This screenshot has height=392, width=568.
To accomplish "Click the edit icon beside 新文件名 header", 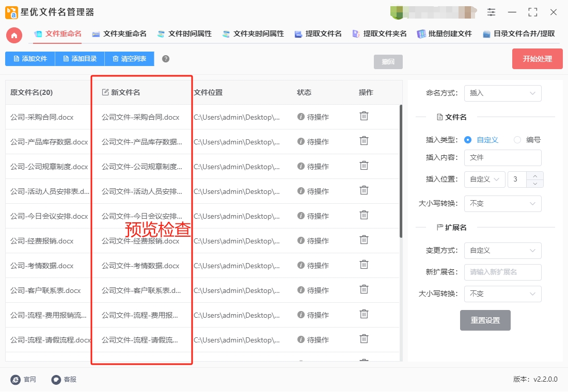I will [105, 92].
